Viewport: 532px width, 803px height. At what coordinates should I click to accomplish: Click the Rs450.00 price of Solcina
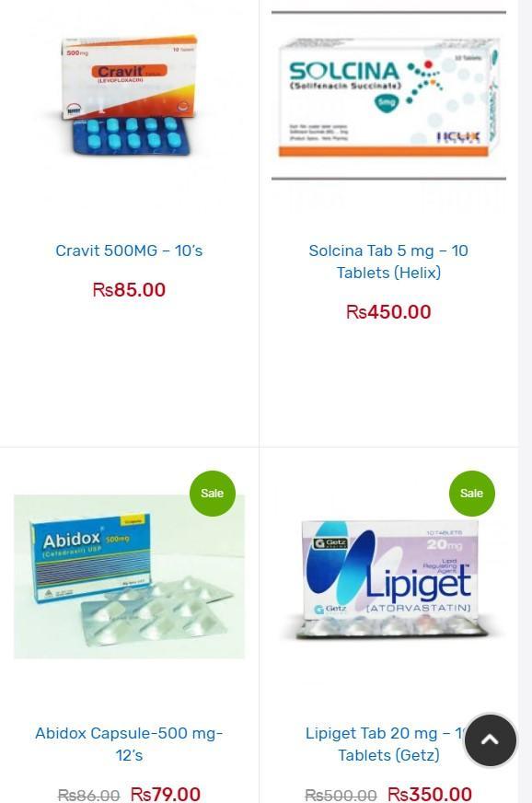click(388, 312)
